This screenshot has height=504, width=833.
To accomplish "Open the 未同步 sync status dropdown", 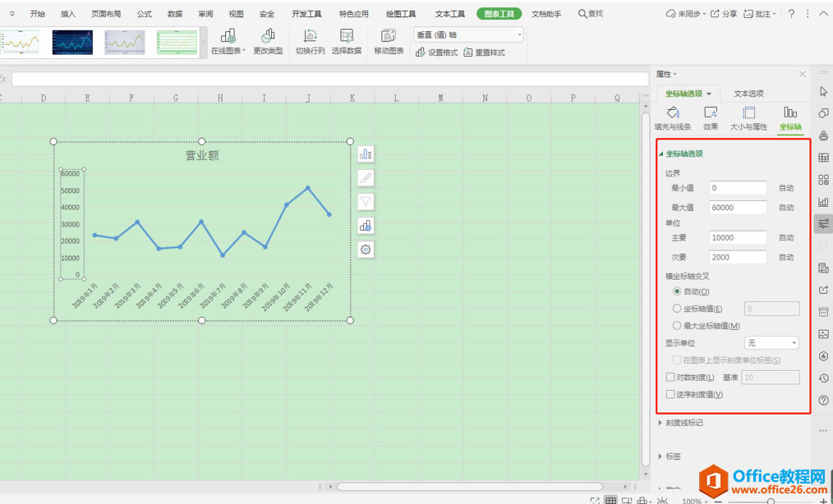I will click(685, 14).
